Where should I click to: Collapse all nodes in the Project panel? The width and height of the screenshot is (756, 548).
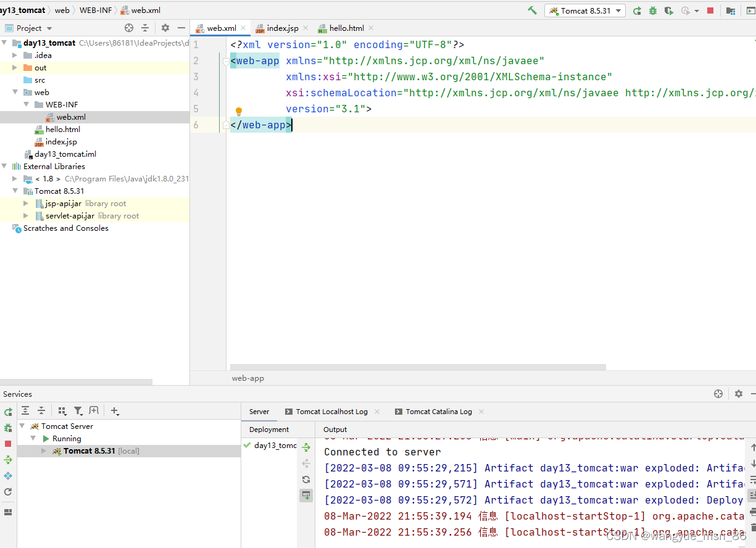[145, 28]
